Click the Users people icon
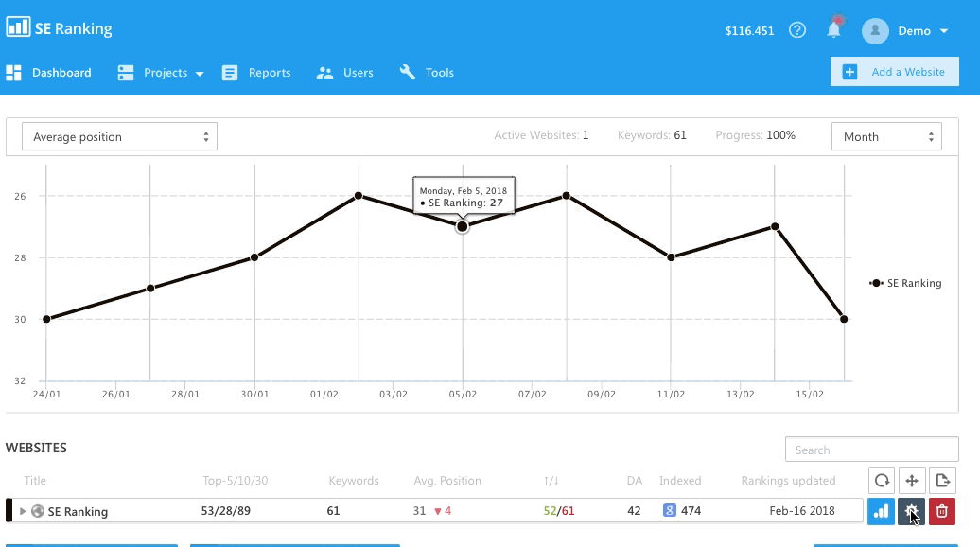The image size is (980, 547). [324, 73]
